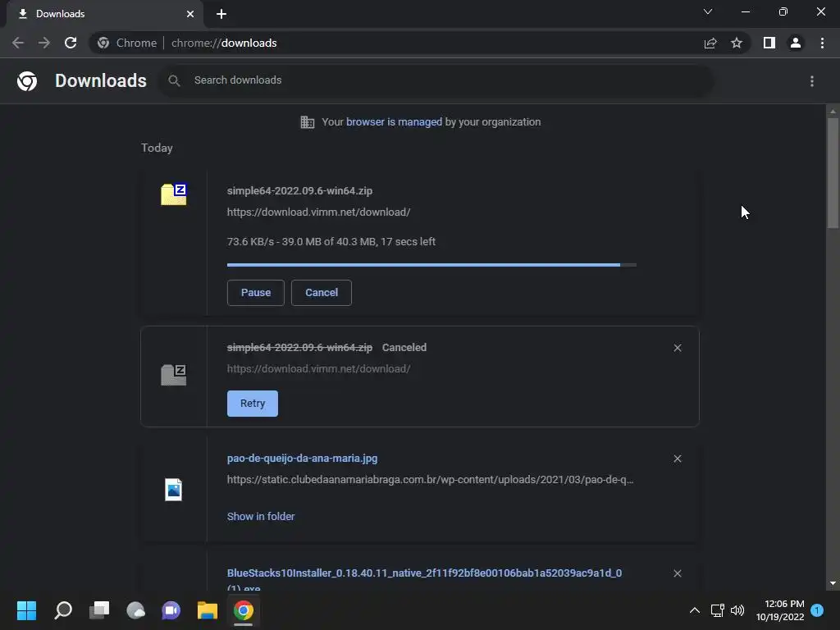This screenshot has width=840, height=630.
Task: Focus the Search downloads field
Action: coord(436,81)
